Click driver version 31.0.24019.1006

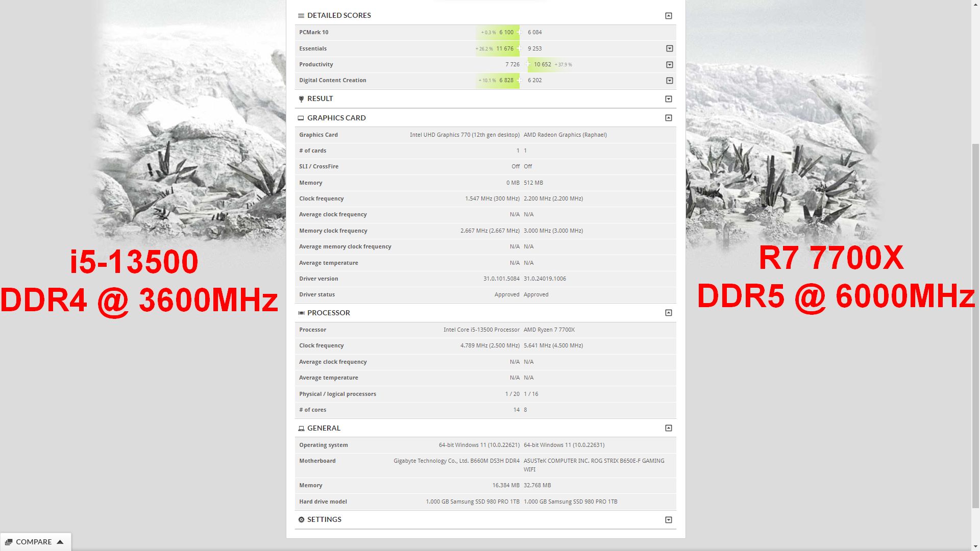(545, 279)
